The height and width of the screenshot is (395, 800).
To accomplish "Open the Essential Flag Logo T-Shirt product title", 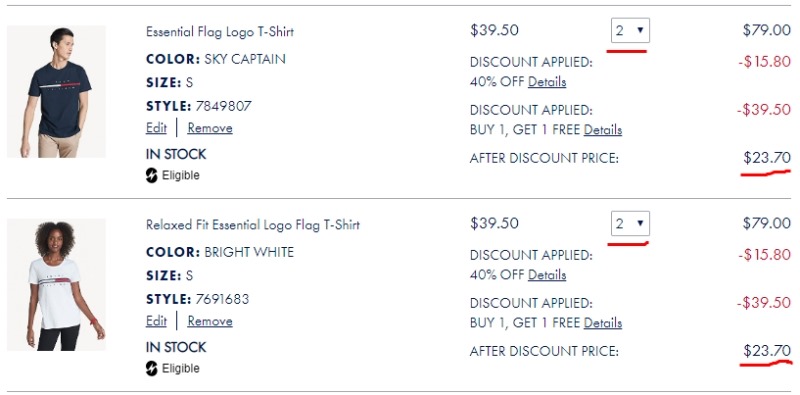I will (220, 32).
